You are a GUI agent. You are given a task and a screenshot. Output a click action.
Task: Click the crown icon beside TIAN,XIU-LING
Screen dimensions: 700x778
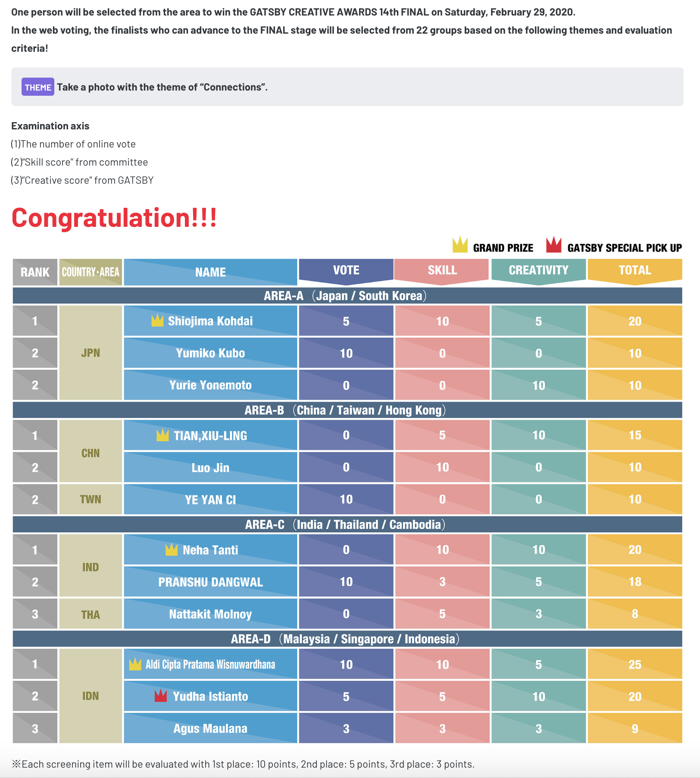tap(162, 435)
